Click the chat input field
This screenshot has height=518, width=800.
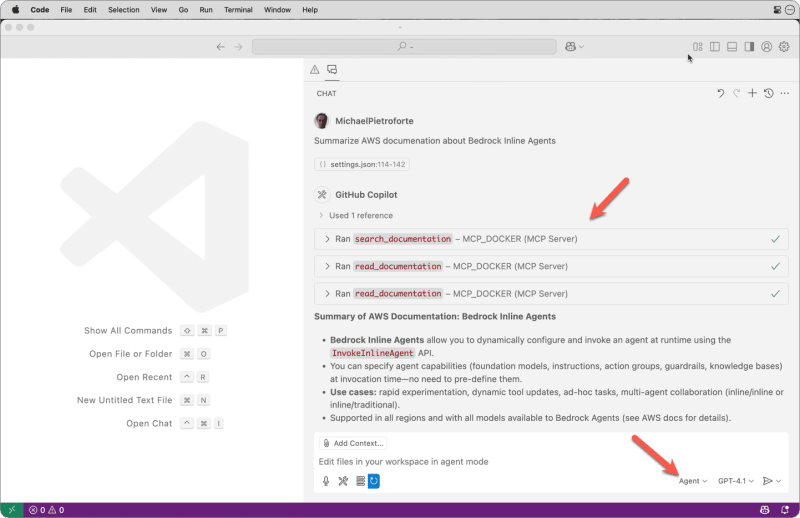pos(551,462)
